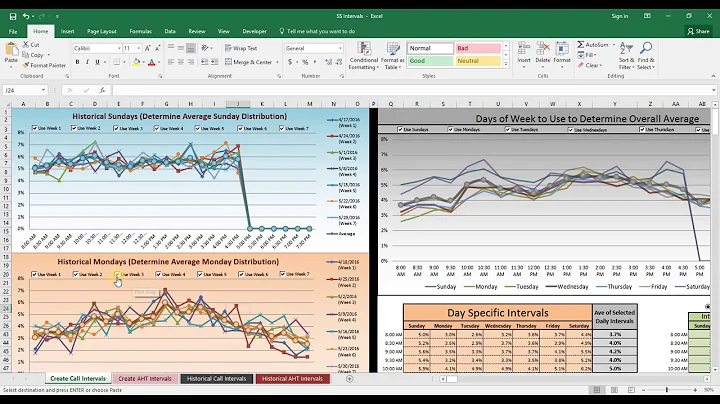Toggle the Use Tuesdays checkbox

coord(507,129)
